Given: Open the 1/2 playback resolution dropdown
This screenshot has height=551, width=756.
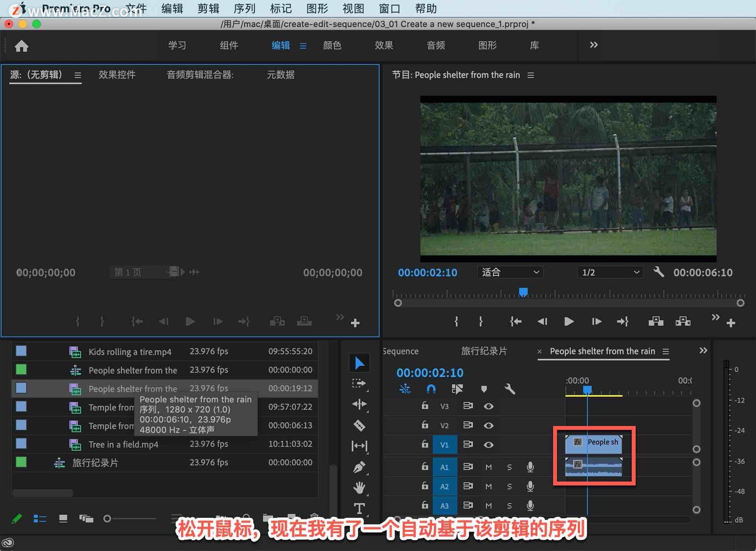Looking at the screenshot, I should click(610, 272).
